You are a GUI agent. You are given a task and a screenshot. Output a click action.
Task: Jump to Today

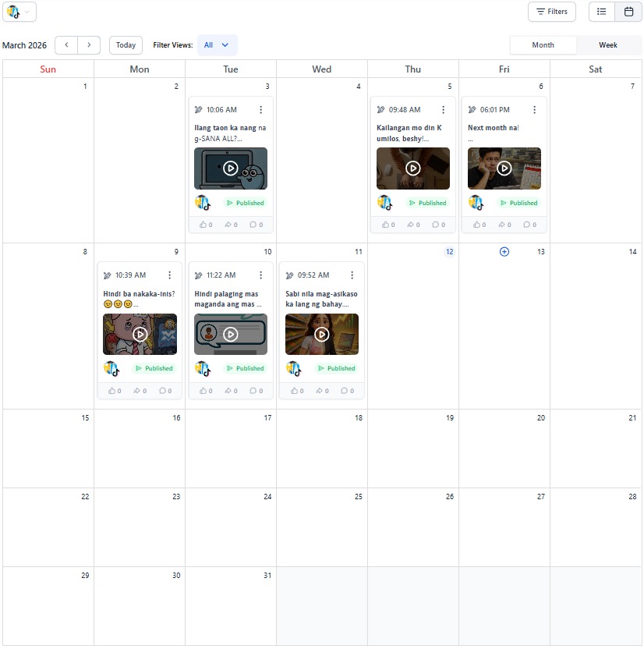(x=126, y=45)
